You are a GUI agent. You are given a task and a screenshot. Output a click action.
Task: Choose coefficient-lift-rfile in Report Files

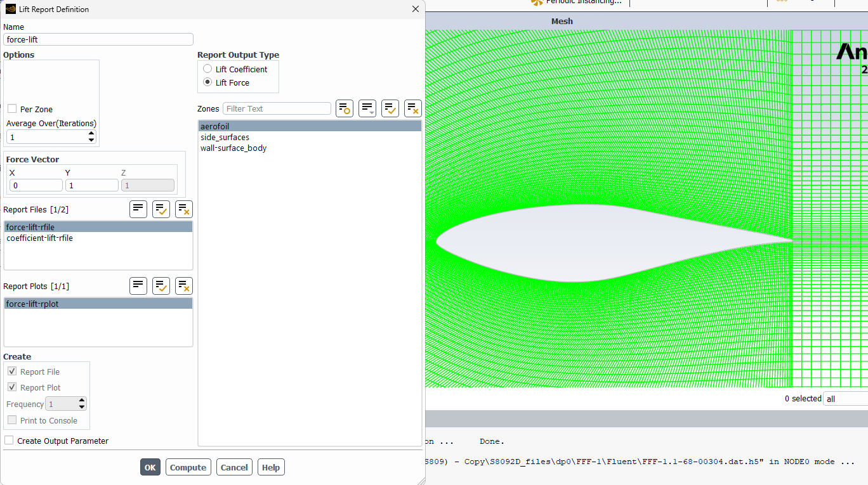[x=39, y=238]
